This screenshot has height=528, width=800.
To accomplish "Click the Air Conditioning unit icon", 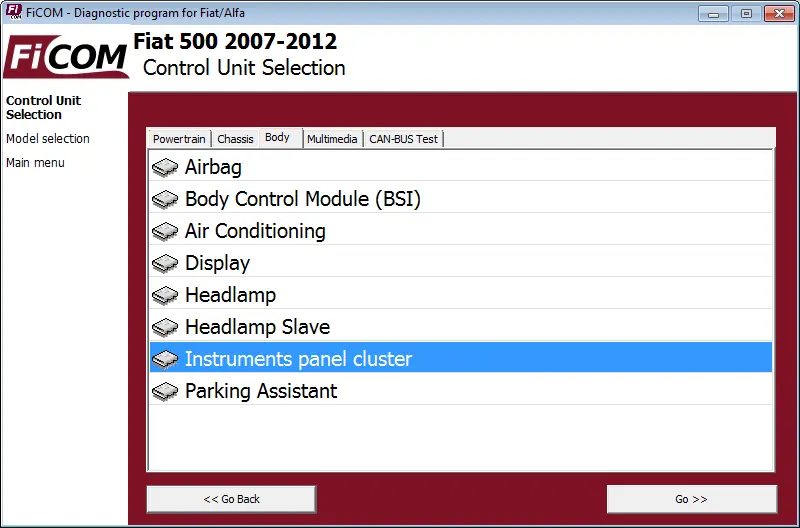I will 165,232.
